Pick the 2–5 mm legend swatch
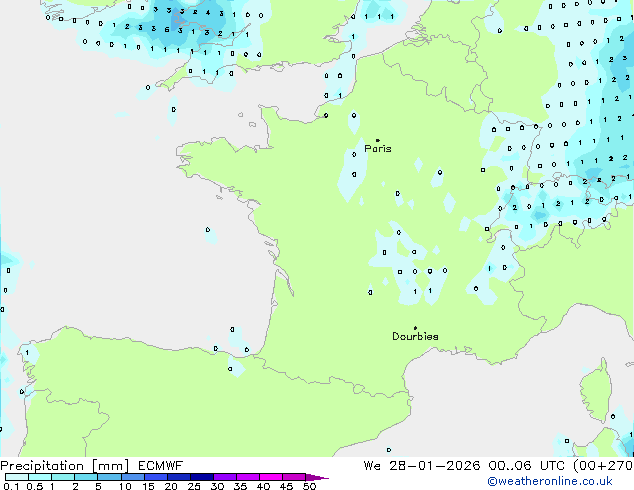Image resolution: width=634 pixels, height=490 pixels. (86, 477)
